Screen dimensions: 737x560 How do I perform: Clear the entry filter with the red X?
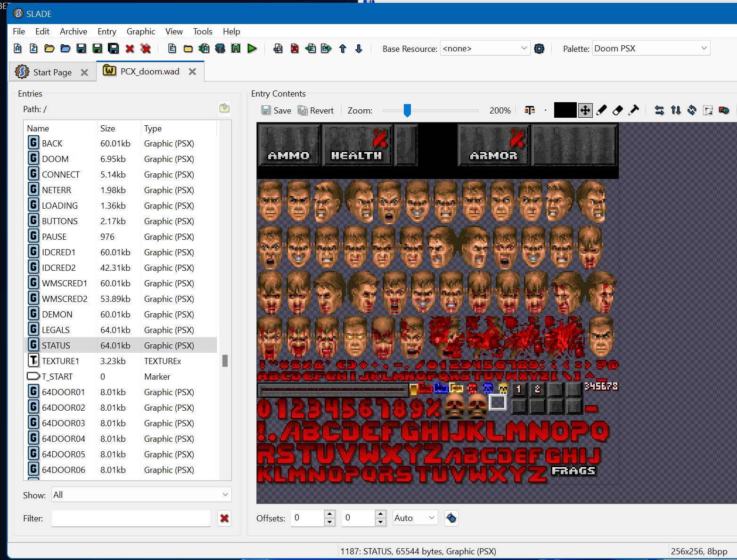point(224,518)
